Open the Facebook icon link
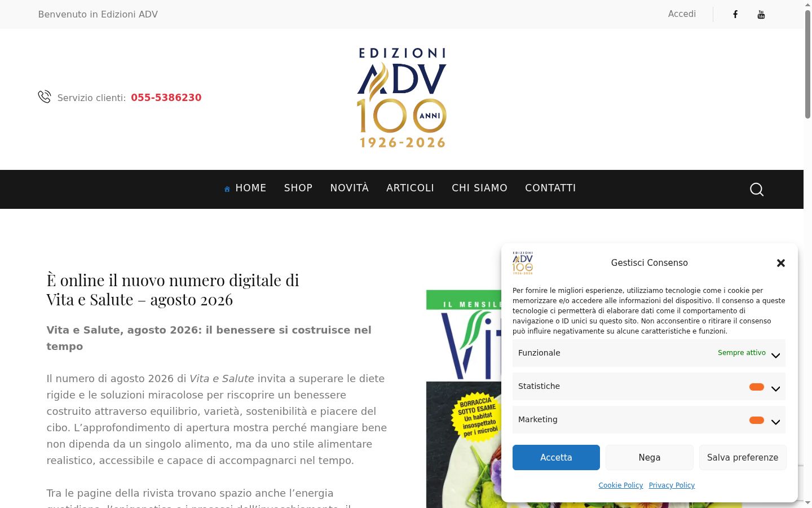The width and height of the screenshot is (812, 508). 735,15
